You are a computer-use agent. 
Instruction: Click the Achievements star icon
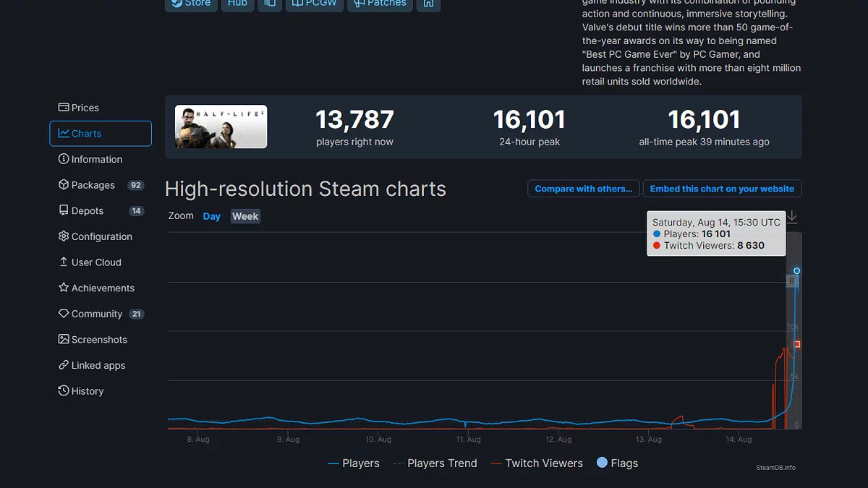[x=64, y=288]
